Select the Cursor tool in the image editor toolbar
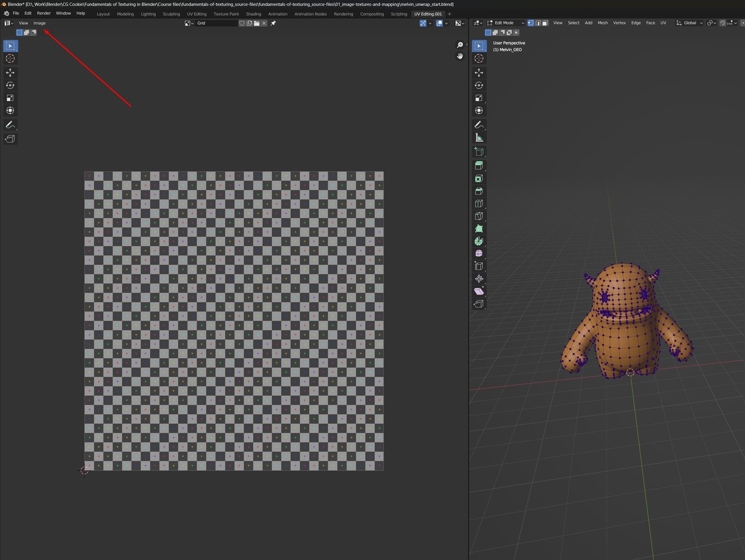Image resolution: width=745 pixels, height=560 pixels. coord(10,58)
